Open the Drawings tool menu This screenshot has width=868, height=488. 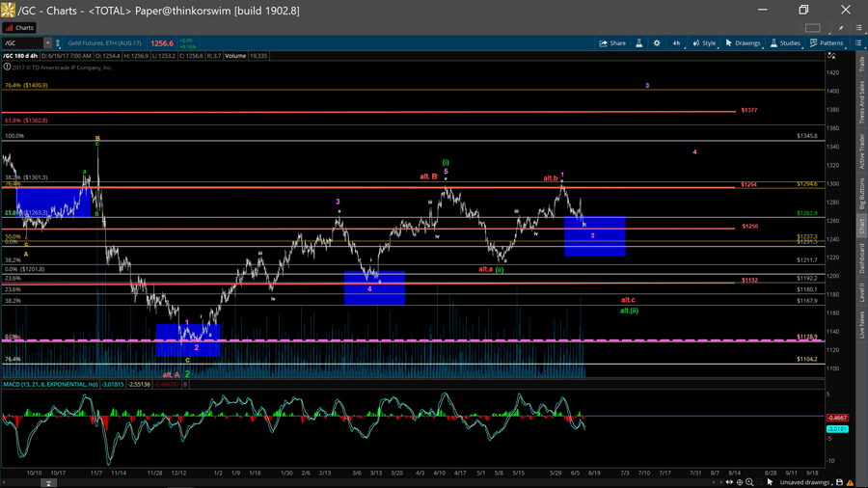(x=743, y=43)
